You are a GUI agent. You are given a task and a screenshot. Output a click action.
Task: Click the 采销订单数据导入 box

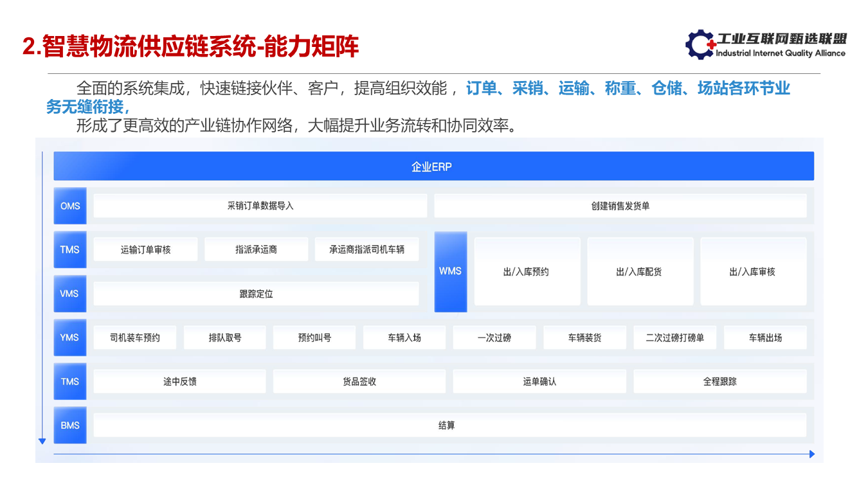pos(260,206)
